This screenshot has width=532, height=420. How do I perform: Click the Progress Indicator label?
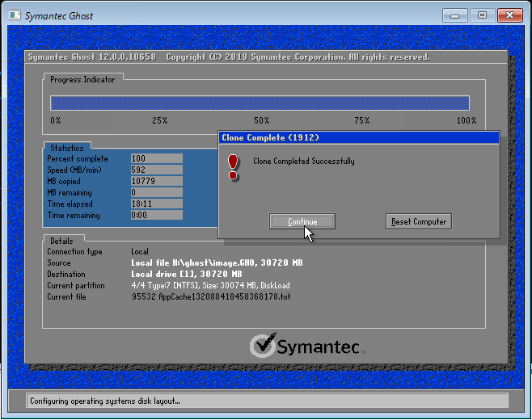pyautogui.click(x=82, y=80)
